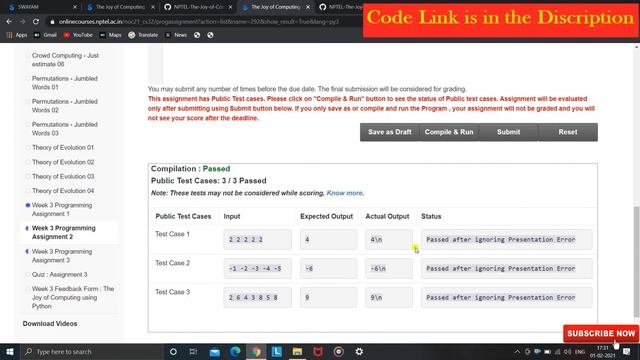
Task: Click Download Videos in the sidebar
Action: [x=50, y=323]
